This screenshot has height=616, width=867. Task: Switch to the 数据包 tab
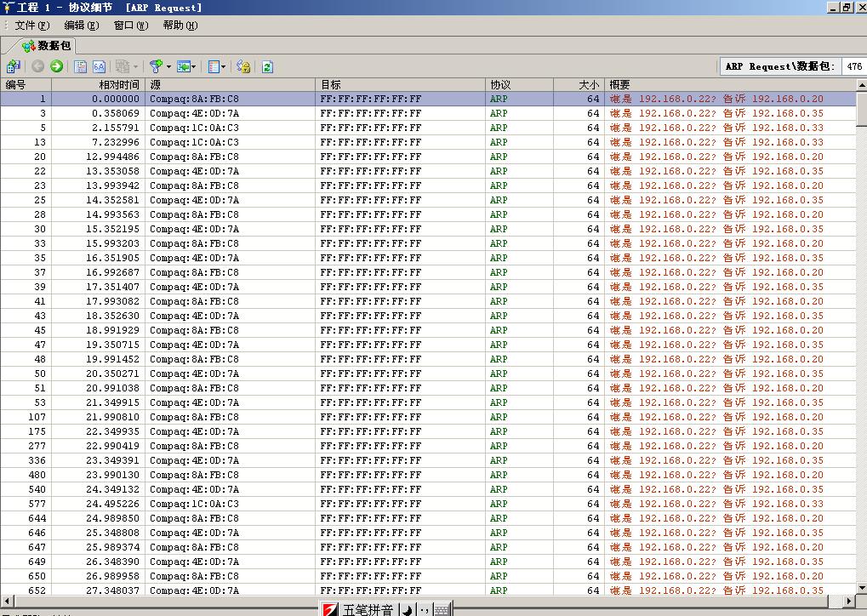pos(46,45)
